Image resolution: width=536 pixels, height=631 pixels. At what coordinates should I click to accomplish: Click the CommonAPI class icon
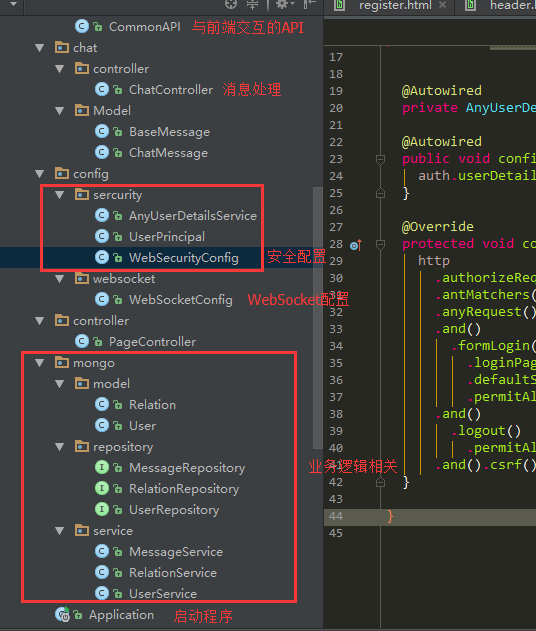coord(82,27)
